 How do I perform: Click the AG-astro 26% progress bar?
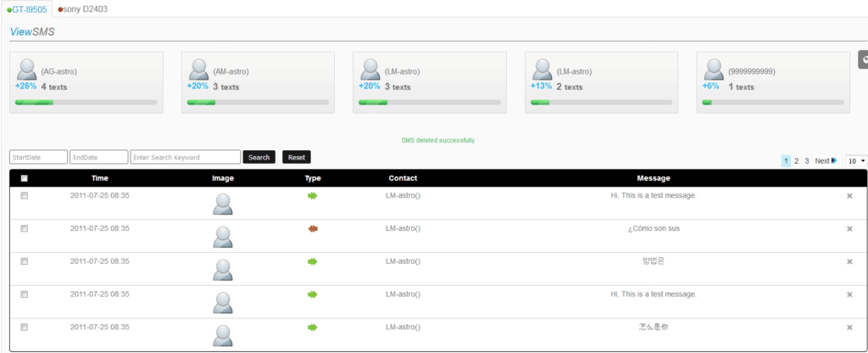86,103
